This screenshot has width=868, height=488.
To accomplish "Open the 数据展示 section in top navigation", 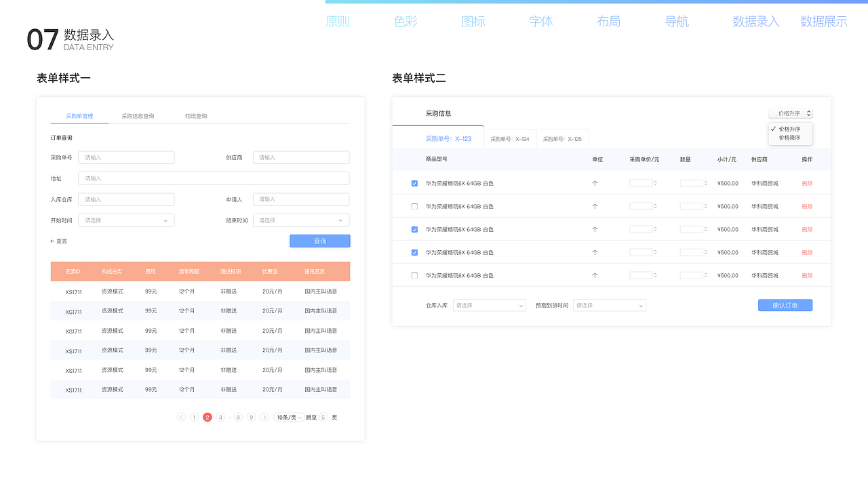I will 824,22.
